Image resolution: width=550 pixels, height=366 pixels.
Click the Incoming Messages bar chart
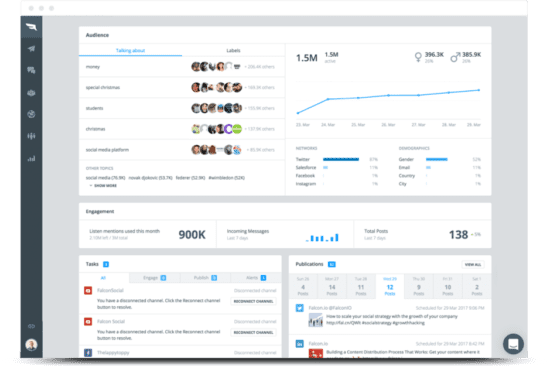[x=322, y=238]
